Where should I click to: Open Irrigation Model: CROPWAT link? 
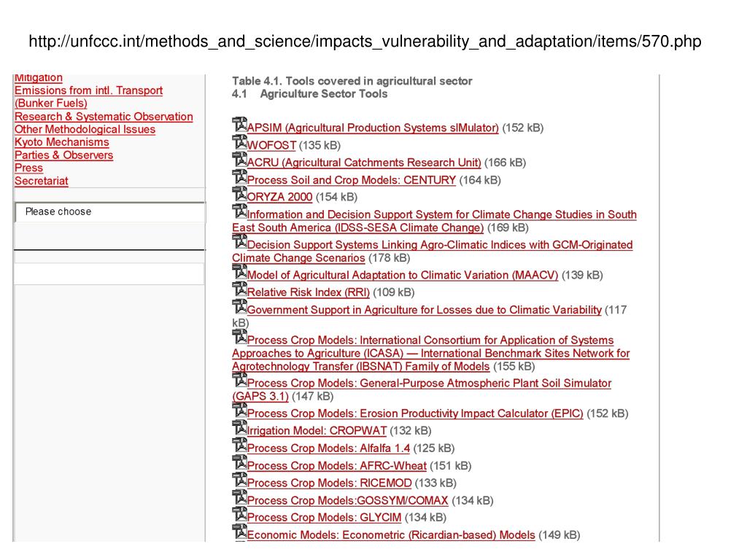tap(317, 431)
